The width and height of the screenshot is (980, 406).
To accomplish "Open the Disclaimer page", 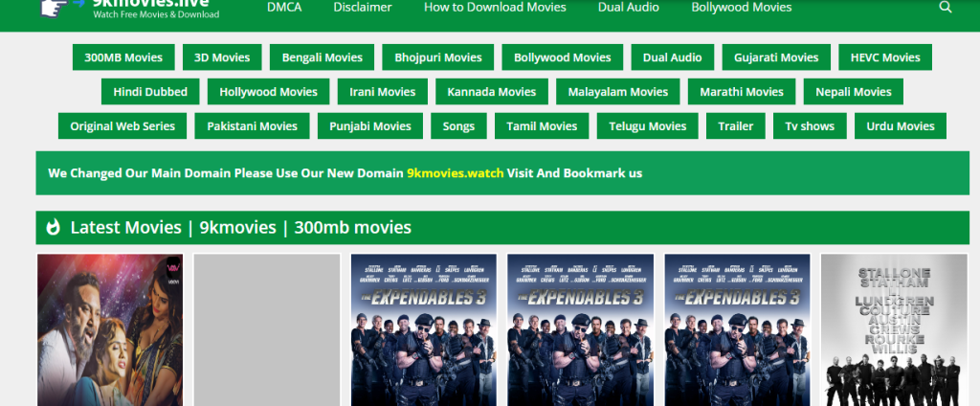I will click(x=363, y=7).
